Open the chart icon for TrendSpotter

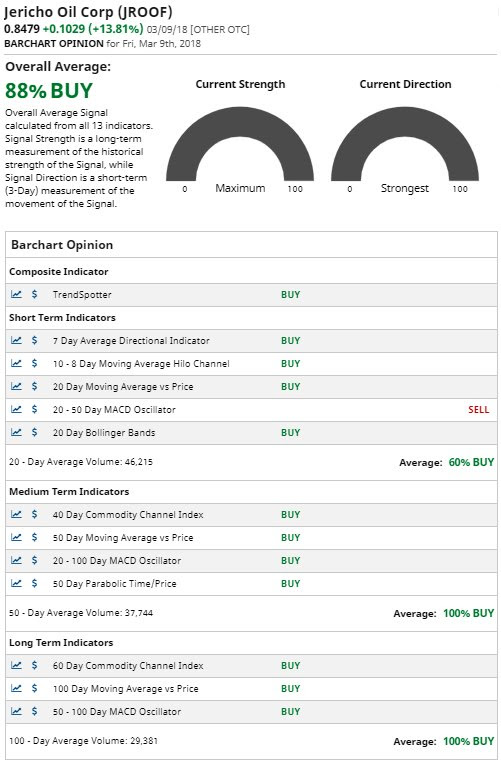click(x=17, y=294)
